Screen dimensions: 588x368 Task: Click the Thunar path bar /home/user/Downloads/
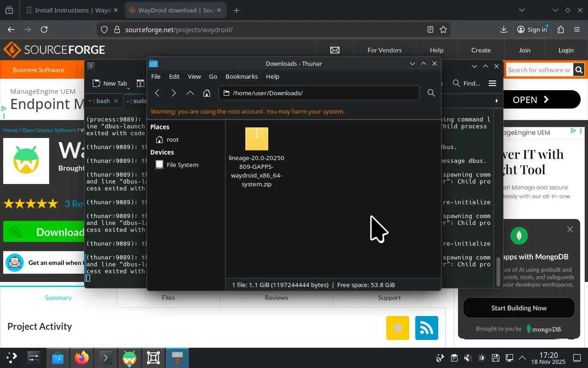(x=319, y=93)
